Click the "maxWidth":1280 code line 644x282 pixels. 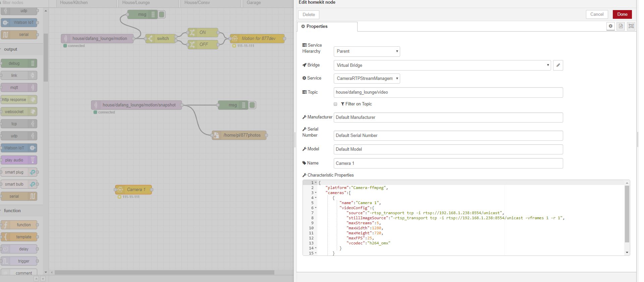365,228
